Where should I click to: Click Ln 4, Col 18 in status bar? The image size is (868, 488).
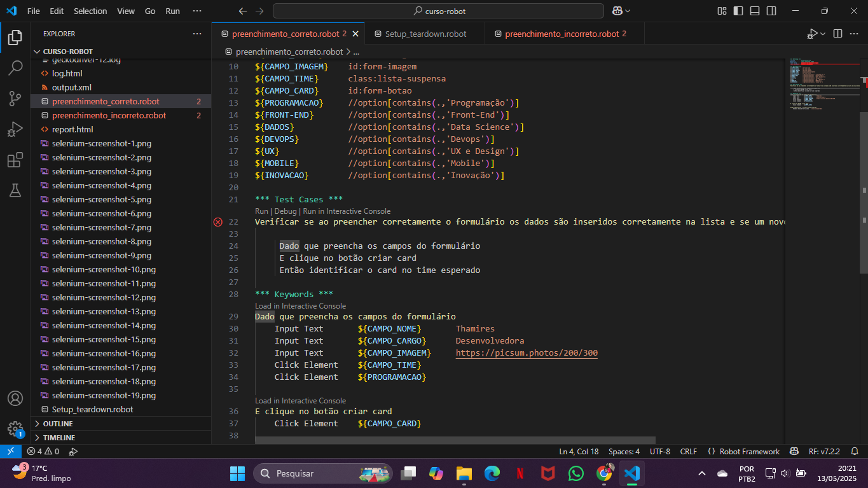pyautogui.click(x=579, y=451)
